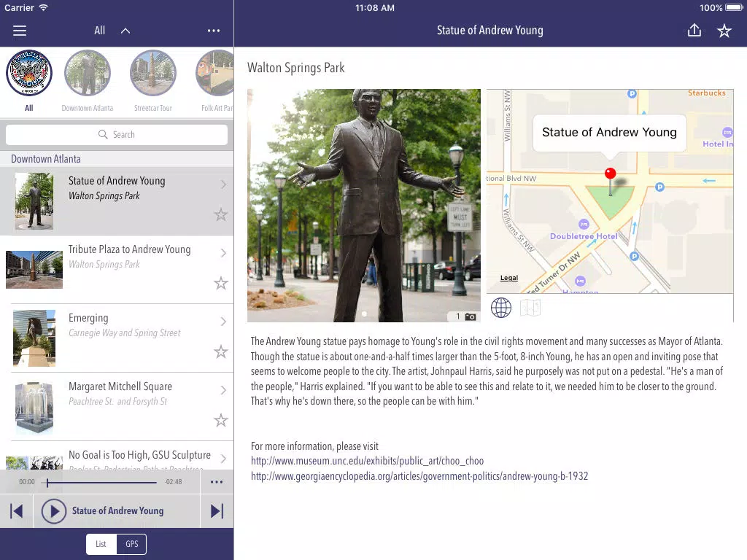Expand Margaret Mitchell Square chevron

click(223, 390)
